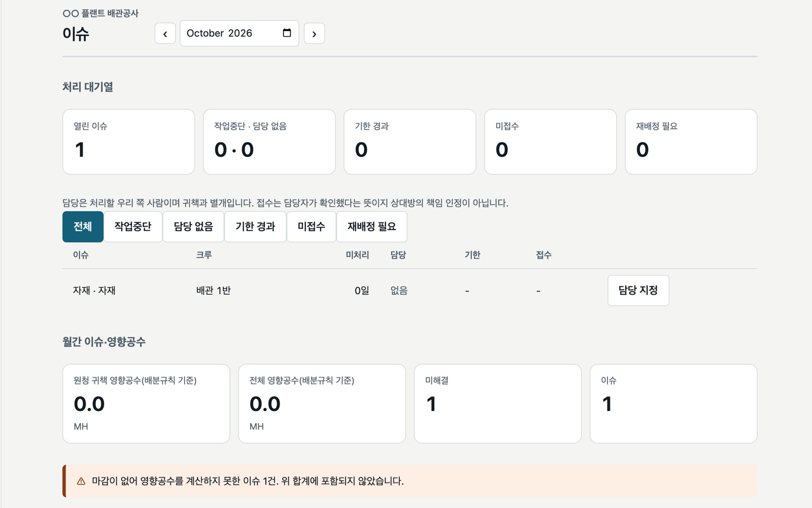This screenshot has height=508, width=812.
Task: Click the 접수 column header
Action: click(544, 255)
